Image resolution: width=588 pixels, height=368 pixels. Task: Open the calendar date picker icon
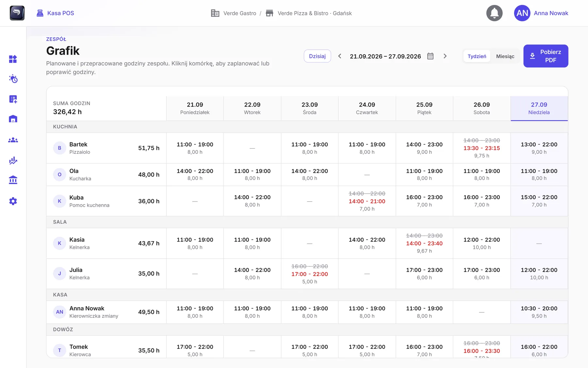point(430,56)
